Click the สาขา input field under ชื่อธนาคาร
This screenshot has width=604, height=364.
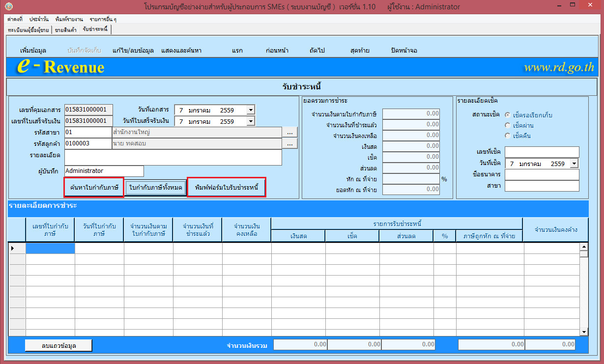coord(542,186)
